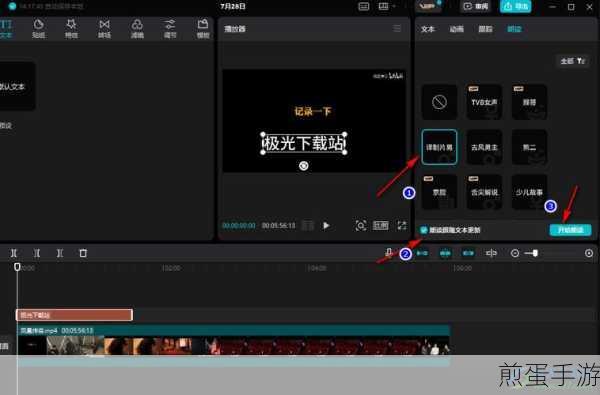Viewport: 600px width, 395px height.
Task: Click the Split tool in timeline toolbar
Action: point(14,253)
